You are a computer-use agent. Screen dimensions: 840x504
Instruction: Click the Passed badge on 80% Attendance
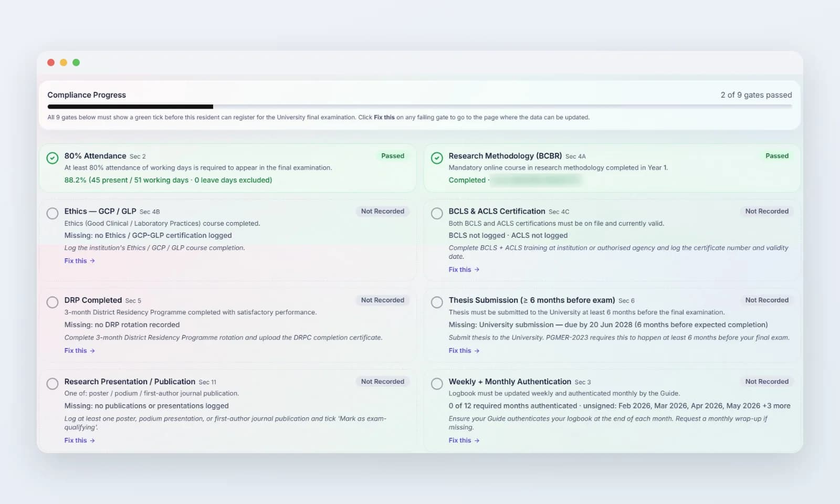[x=393, y=156]
